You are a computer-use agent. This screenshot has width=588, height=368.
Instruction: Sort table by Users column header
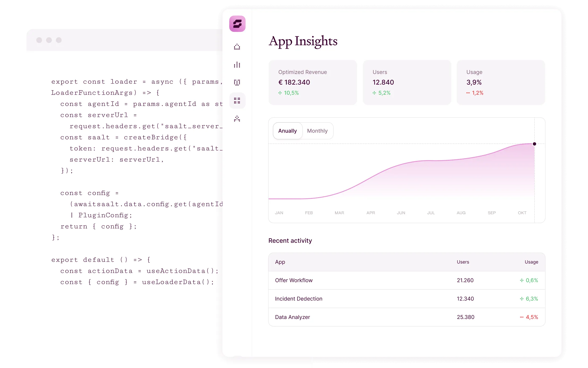pos(463,262)
